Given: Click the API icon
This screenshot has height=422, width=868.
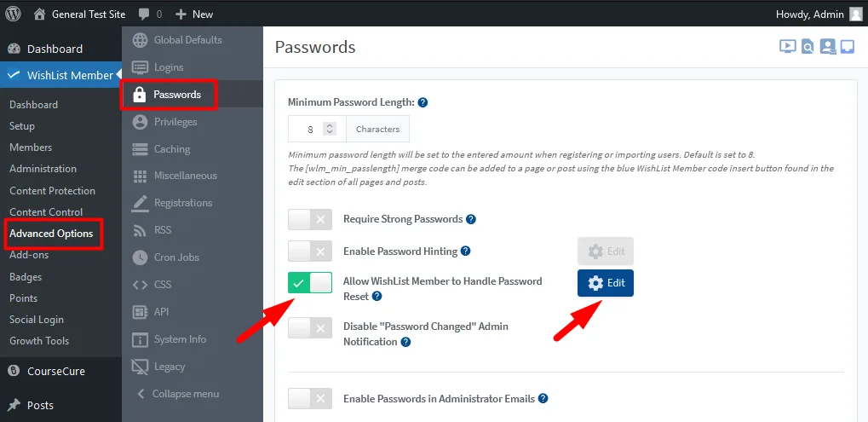Looking at the screenshot, I should (140, 312).
